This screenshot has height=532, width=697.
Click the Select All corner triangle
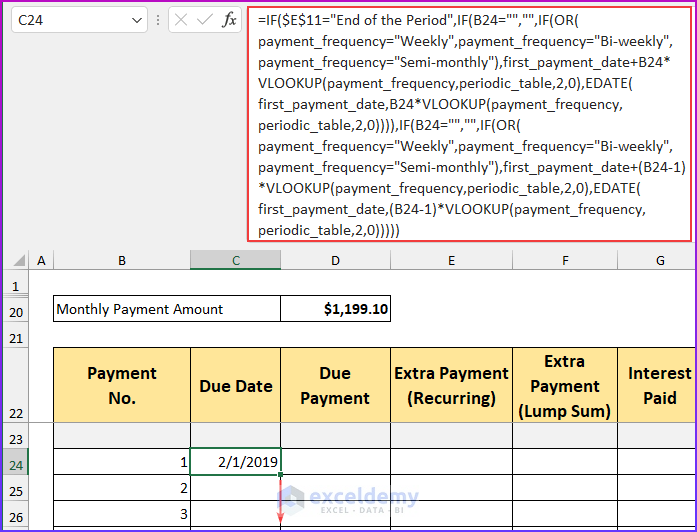(x=18, y=260)
